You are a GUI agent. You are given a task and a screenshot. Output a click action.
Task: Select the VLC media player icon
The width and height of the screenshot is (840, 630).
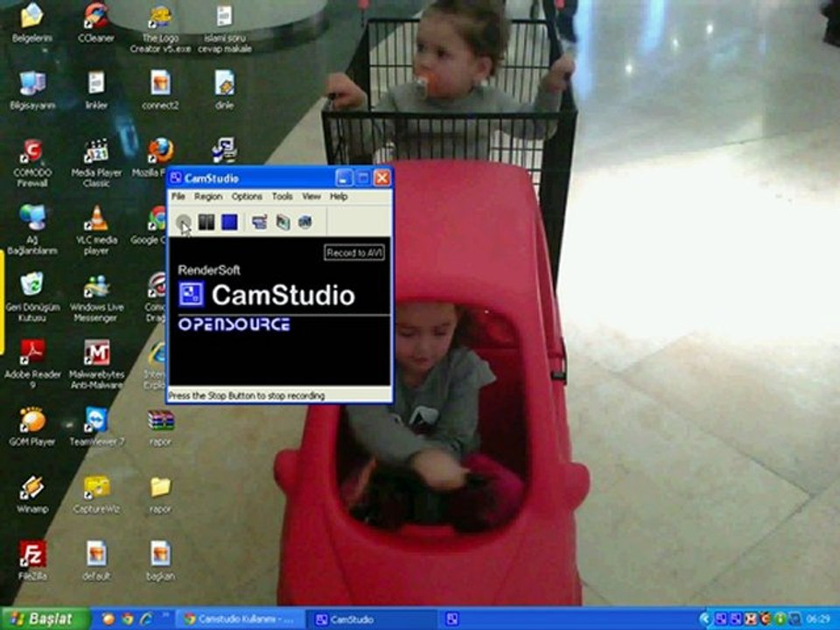pyautogui.click(x=96, y=230)
